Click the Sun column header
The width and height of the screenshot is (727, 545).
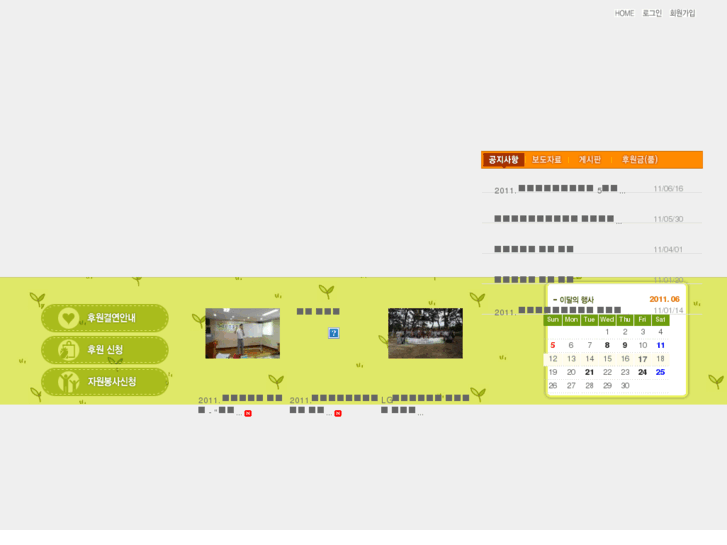pyautogui.click(x=553, y=320)
